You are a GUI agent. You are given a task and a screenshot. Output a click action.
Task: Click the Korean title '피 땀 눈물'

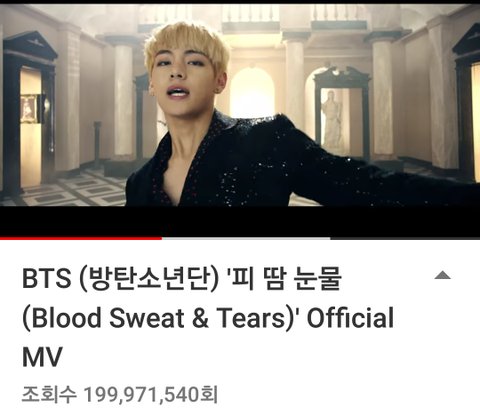click(284, 278)
